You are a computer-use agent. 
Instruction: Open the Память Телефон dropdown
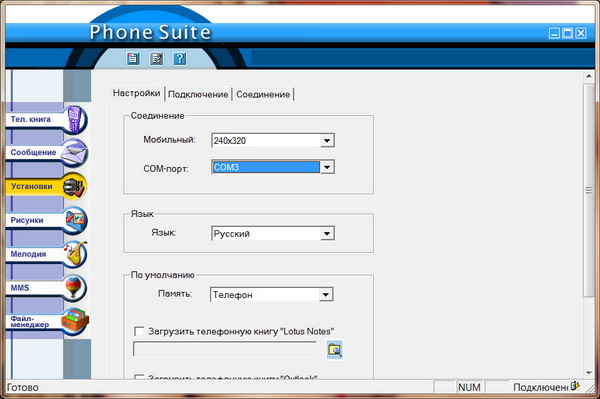326,295
